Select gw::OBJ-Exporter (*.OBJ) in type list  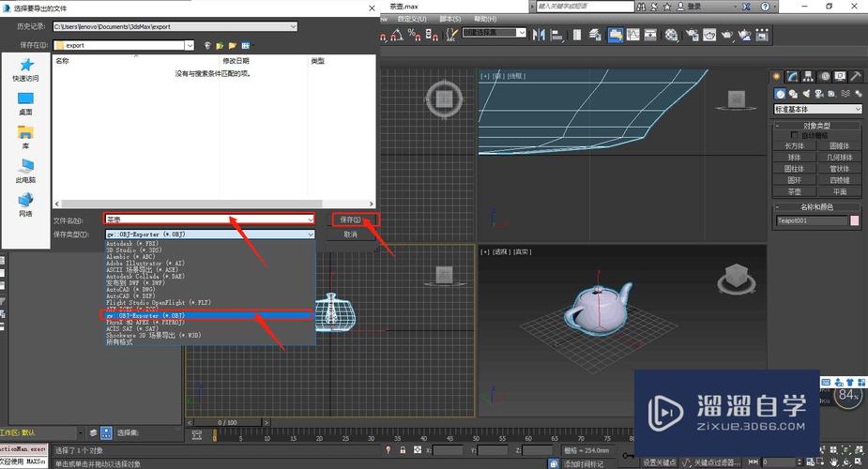point(210,315)
